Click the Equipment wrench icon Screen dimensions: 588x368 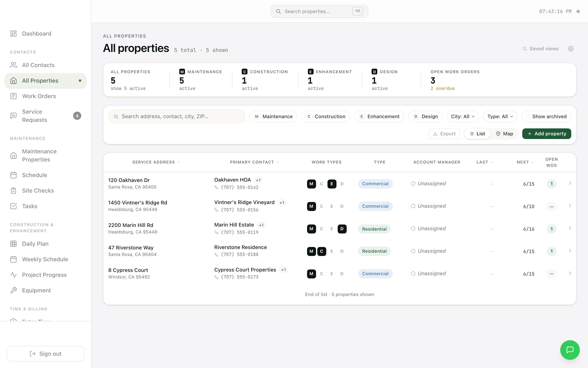[13, 290]
